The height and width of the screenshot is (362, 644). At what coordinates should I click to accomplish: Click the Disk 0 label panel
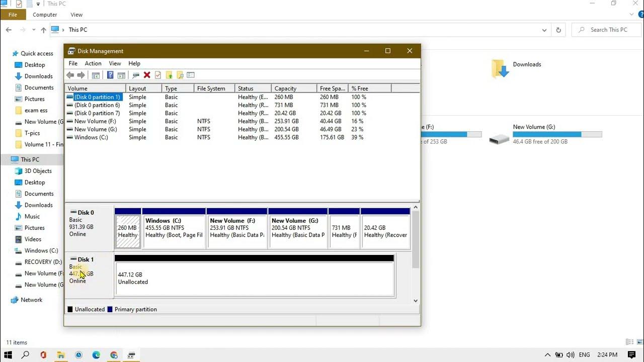(x=90, y=228)
